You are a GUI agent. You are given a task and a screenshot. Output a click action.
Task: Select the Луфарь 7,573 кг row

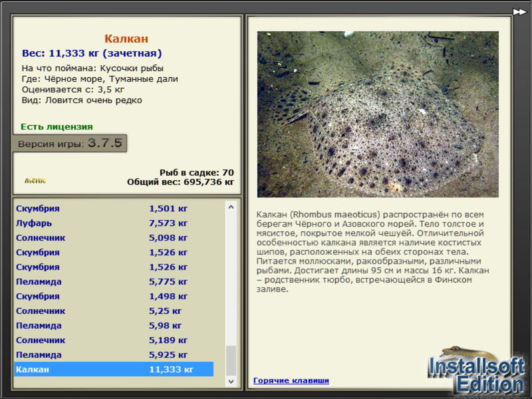click(x=114, y=223)
